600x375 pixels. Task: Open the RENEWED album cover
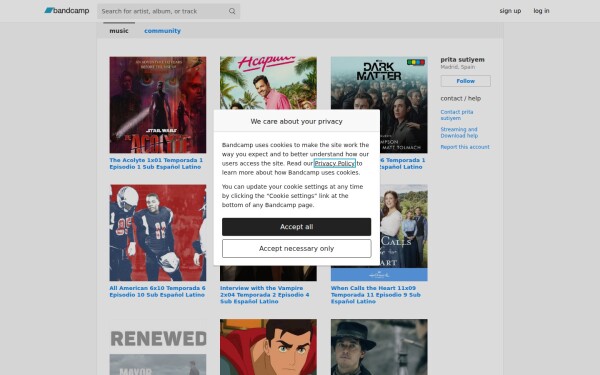158,347
